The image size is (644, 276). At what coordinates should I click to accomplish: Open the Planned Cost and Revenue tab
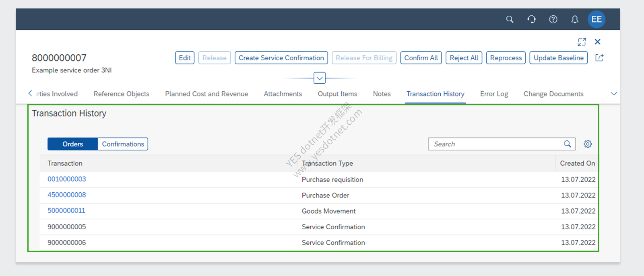(x=206, y=94)
